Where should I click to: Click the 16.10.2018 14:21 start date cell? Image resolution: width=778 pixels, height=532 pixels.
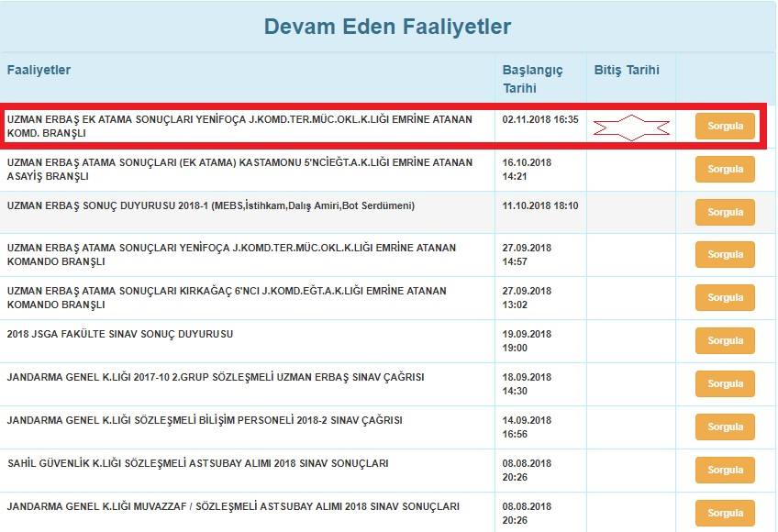coord(527,169)
